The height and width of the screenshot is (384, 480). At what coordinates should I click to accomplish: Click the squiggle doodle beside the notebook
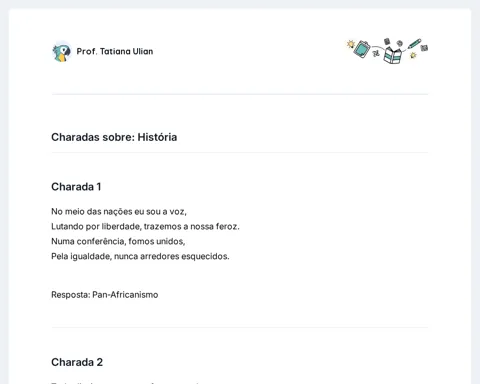pyautogui.click(x=376, y=53)
